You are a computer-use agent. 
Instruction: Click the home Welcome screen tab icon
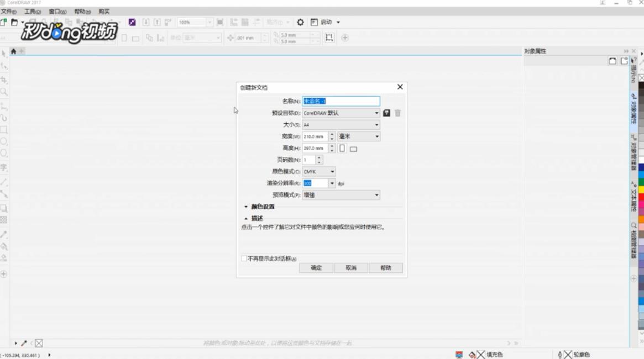[14, 51]
